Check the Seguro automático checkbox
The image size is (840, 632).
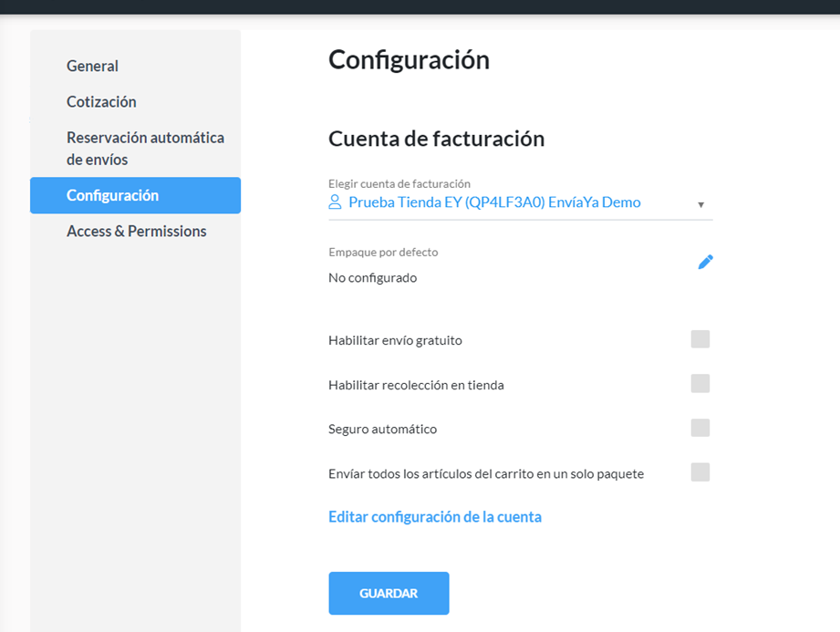pyautogui.click(x=700, y=428)
